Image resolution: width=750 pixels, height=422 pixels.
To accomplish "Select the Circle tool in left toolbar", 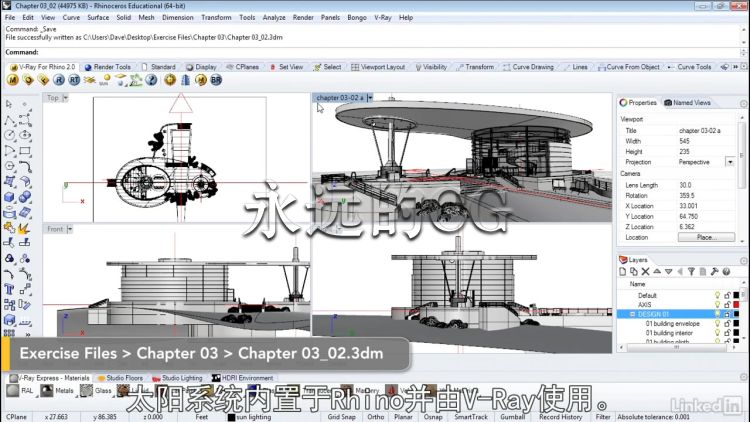I will (9, 135).
